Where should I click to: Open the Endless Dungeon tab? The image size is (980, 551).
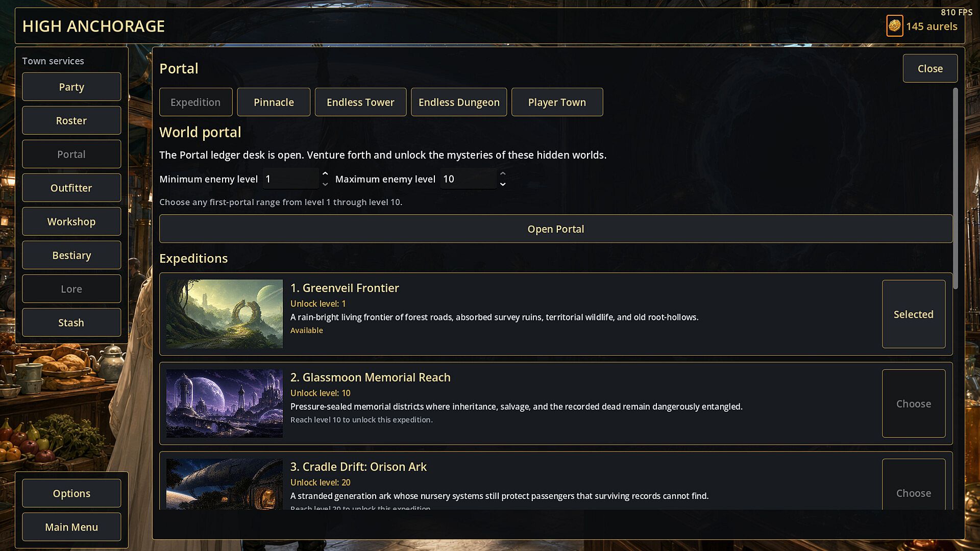tap(459, 102)
